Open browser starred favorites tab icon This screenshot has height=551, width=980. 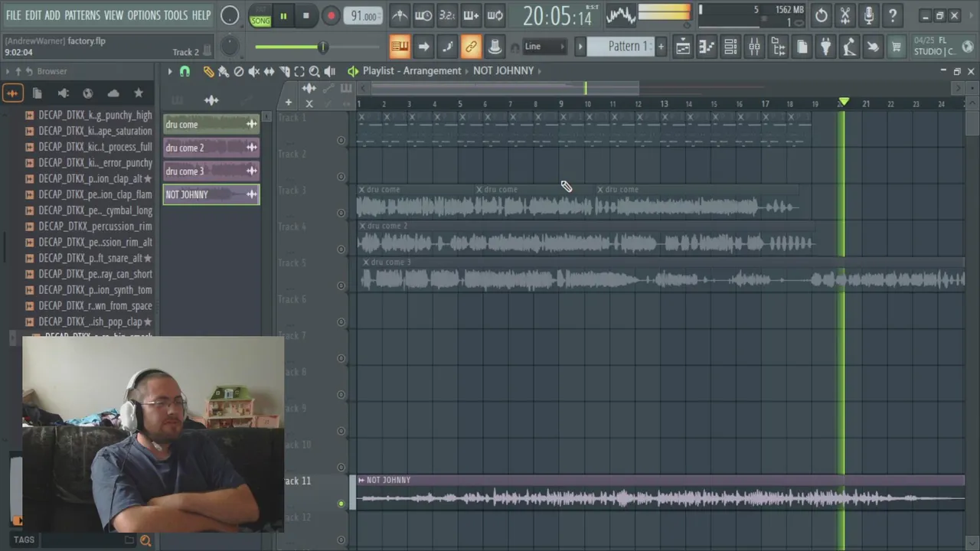139,93
